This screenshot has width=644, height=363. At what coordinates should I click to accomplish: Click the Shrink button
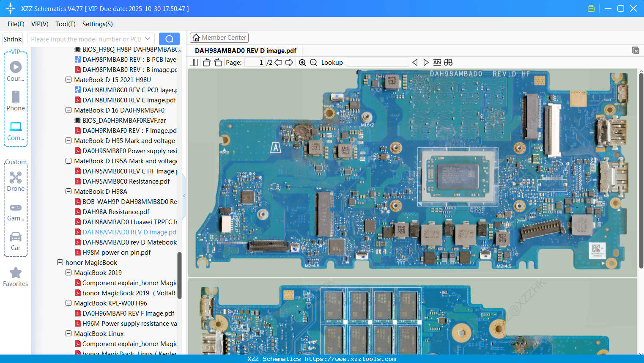click(13, 39)
